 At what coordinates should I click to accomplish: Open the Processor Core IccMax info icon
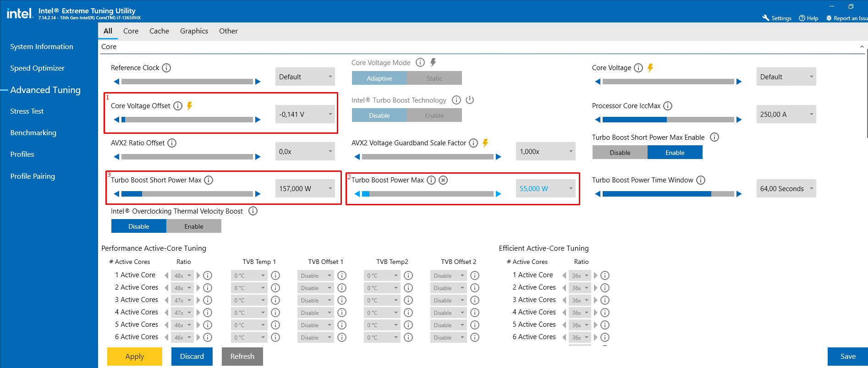click(668, 106)
